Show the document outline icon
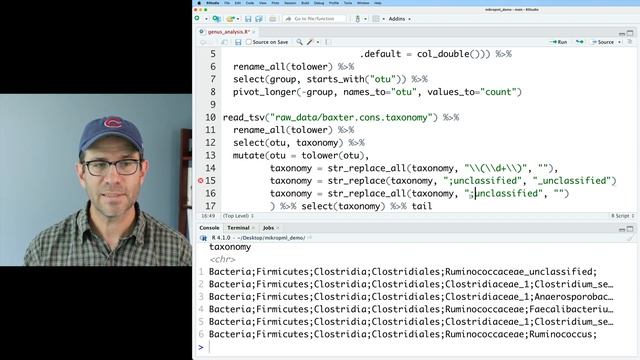The width and height of the screenshot is (640, 360). [x=630, y=42]
